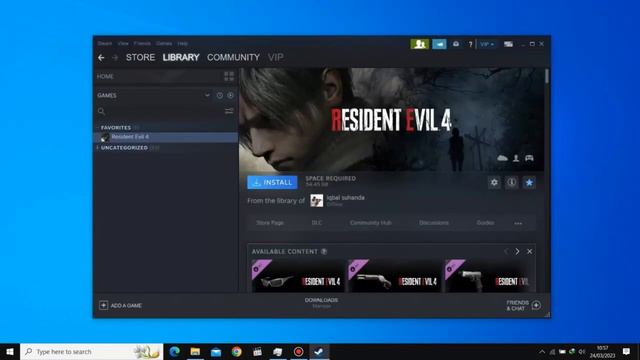
Task: Open the Friends menu
Action: (x=142, y=43)
